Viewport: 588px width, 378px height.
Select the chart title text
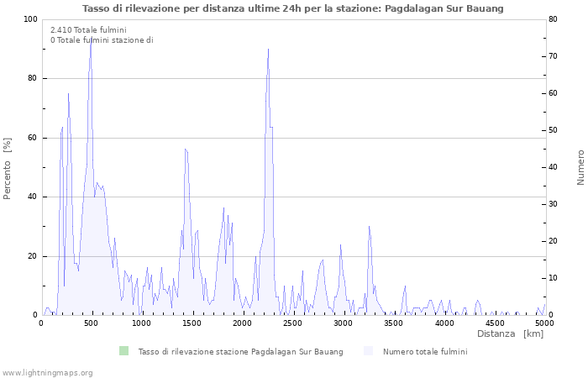click(x=293, y=8)
